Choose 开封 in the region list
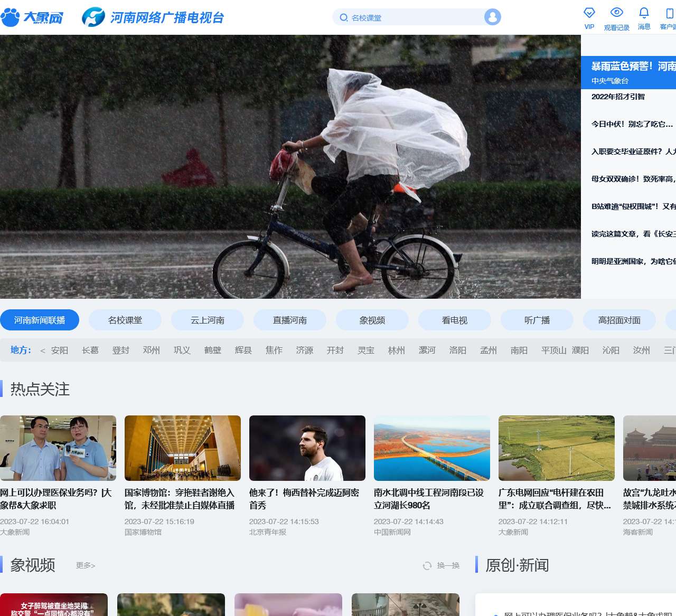This screenshot has height=616, width=676. pyautogui.click(x=335, y=350)
